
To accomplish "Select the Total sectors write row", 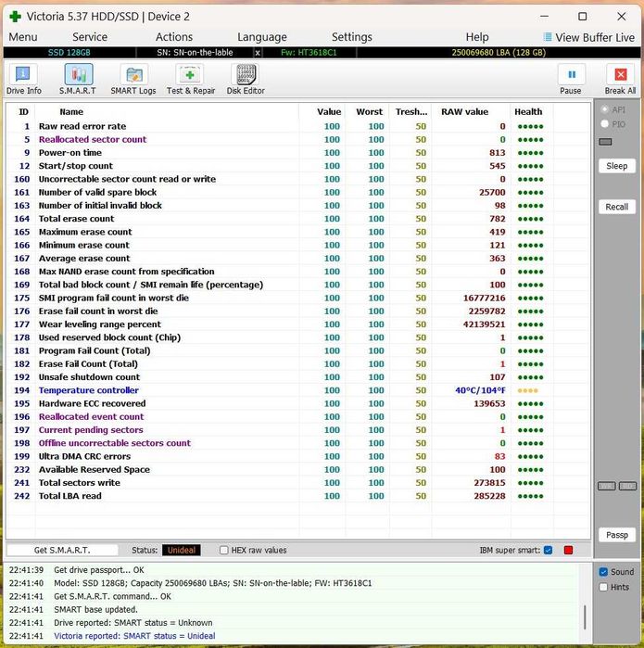I will point(297,483).
